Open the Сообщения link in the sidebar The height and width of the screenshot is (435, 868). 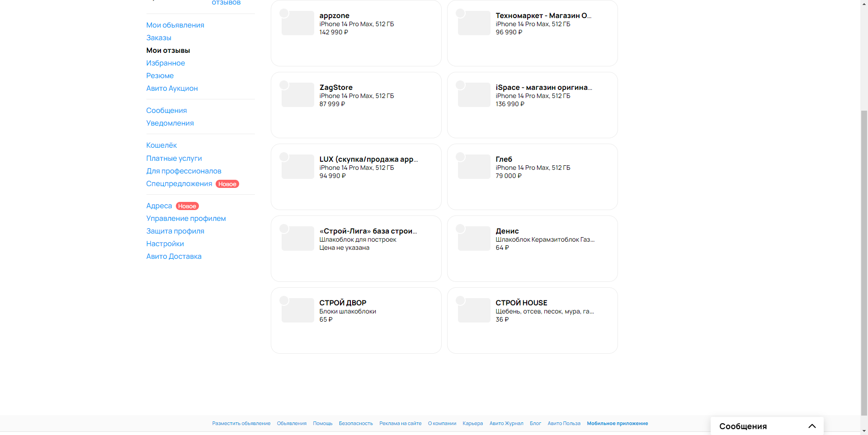coord(166,110)
